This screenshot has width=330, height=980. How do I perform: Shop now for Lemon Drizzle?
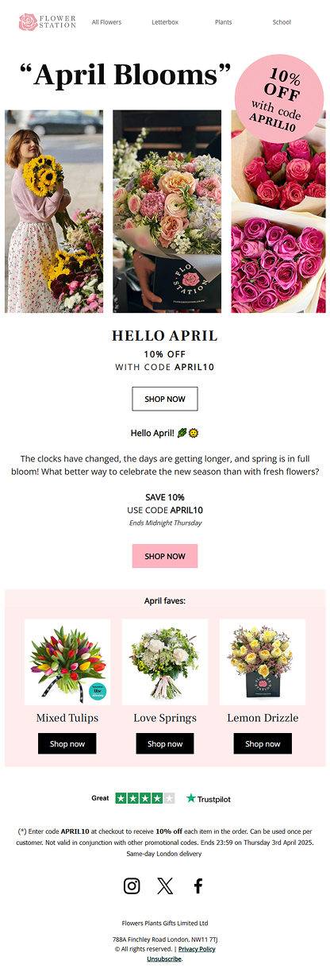[x=263, y=744]
